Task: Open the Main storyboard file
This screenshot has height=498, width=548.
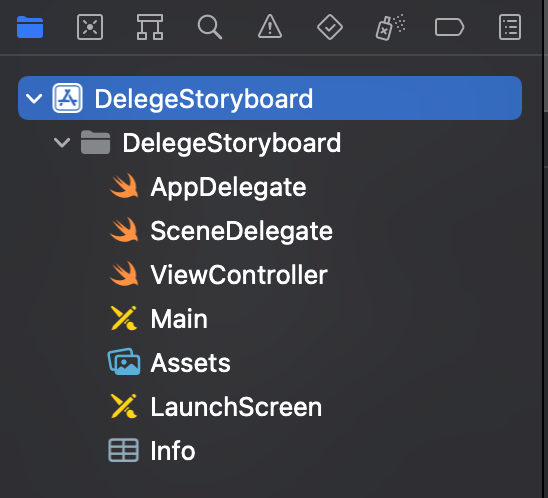Action: pos(179,319)
